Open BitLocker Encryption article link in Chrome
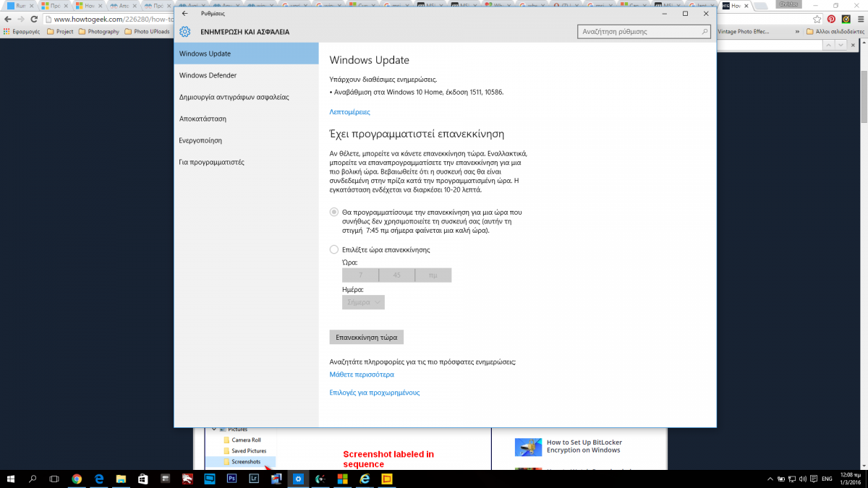 584,446
